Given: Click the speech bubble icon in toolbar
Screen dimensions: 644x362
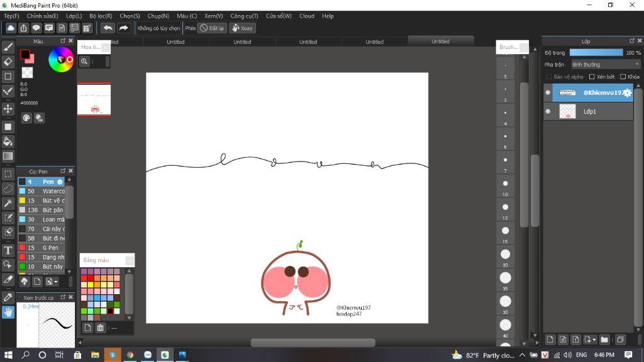Looking at the screenshot, I should coord(36,28).
